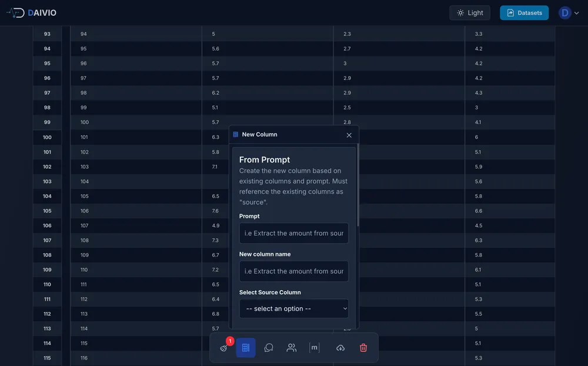The image size is (588, 366).
Task: Click the broom cleanup icon with badge
Action: [224, 348]
